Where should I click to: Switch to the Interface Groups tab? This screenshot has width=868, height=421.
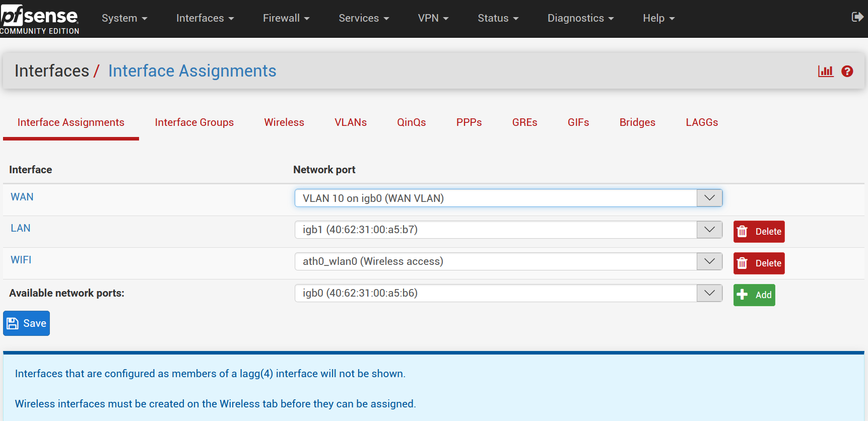click(194, 122)
